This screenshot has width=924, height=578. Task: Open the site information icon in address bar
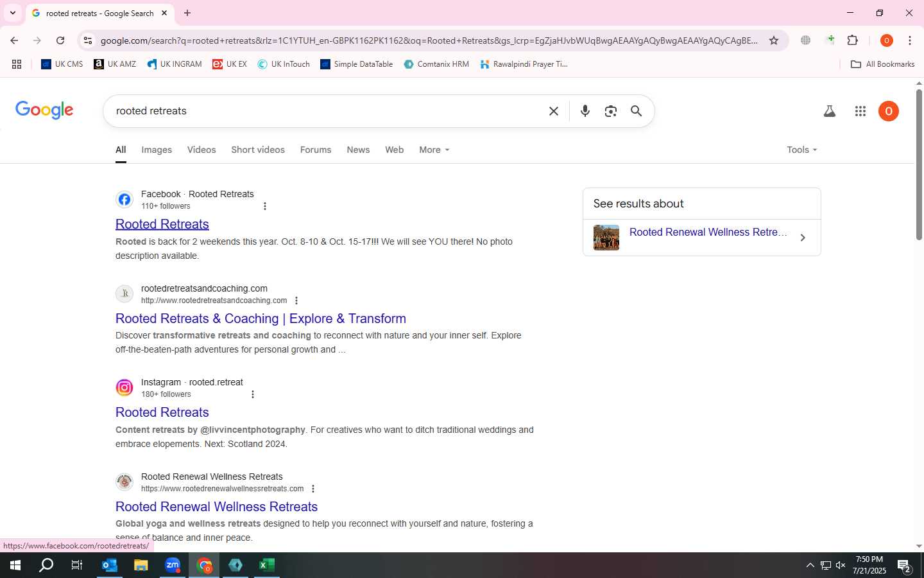(x=88, y=40)
